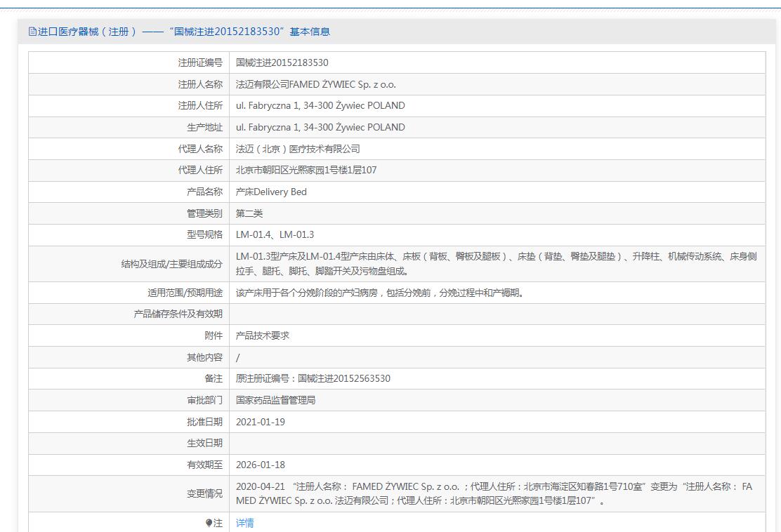Click intended use text 该产床用于各个分娩阶段
This screenshot has width=781, height=532.
[x=381, y=293]
